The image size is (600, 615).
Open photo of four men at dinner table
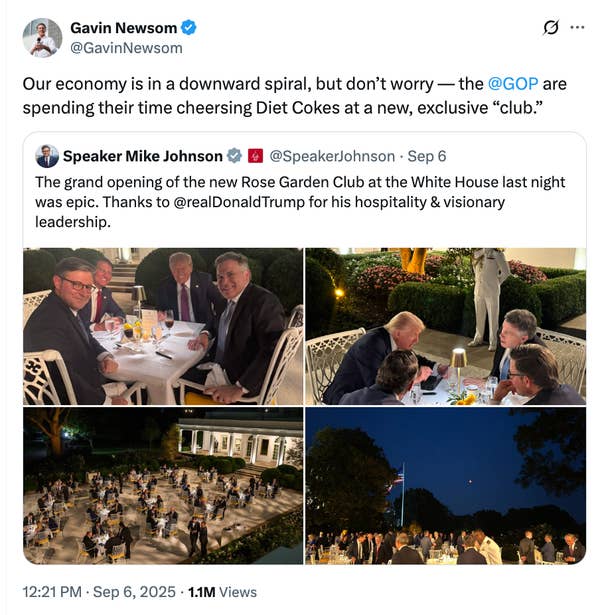pyautogui.click(x=163, y=326)
